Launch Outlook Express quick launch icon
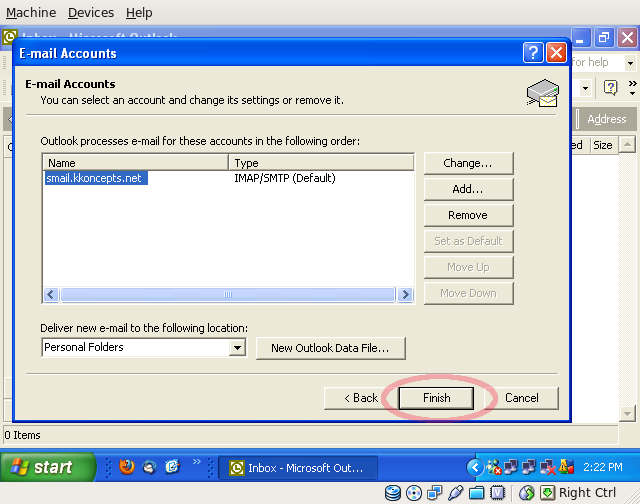640x504 pixels. 173,467
